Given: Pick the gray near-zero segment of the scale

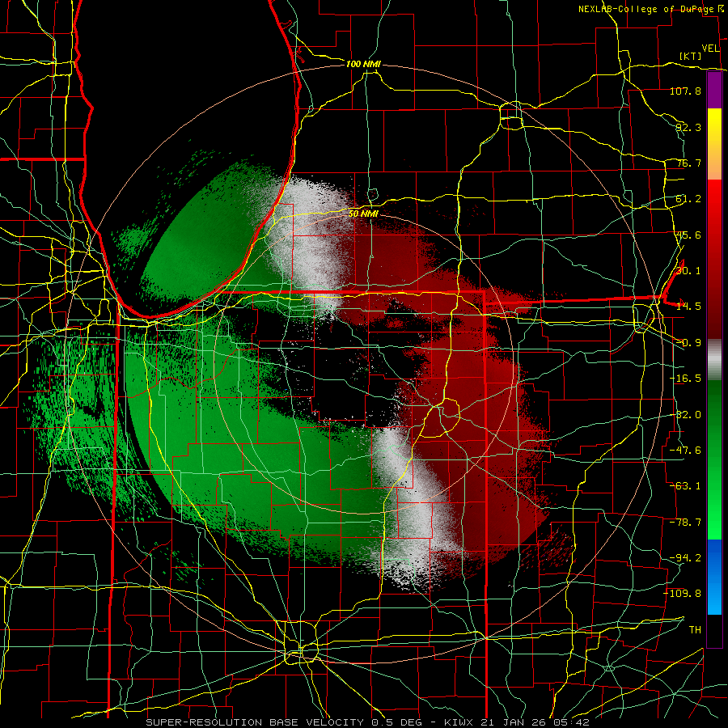Looking at the screenshot, I should [714, 360].
